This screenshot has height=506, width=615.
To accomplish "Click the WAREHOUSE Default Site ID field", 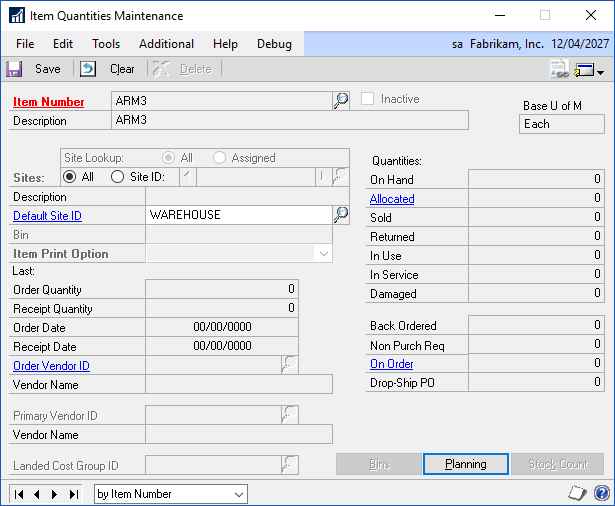I will point(239,215).
